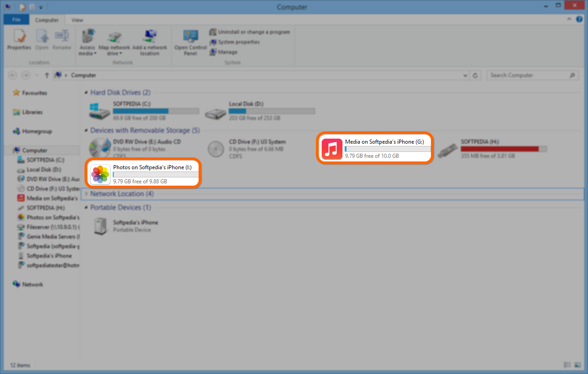Click Manage in the System group
Viewport: 588px width, 374px height.
pyautogui.click(x=224, y=52)
